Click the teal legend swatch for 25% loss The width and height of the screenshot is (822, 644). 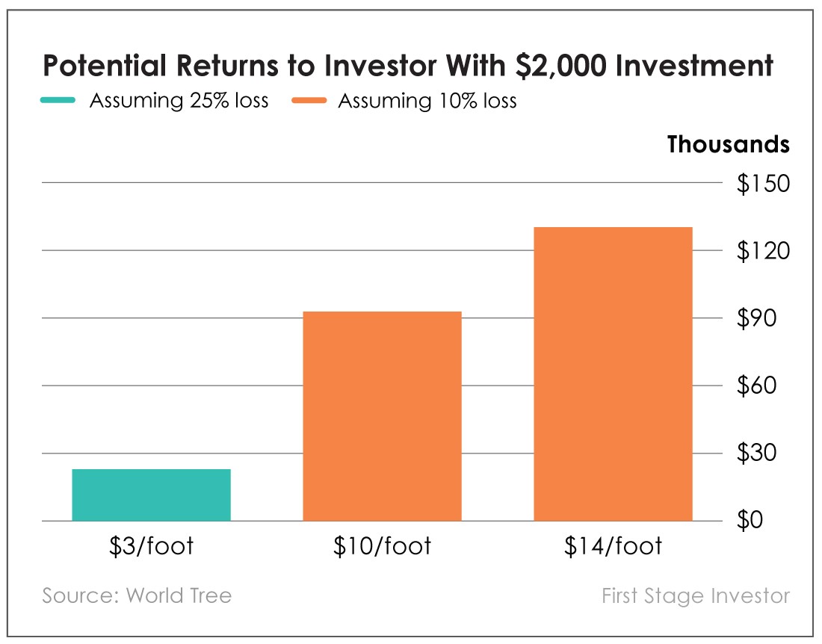coord(58,100)
